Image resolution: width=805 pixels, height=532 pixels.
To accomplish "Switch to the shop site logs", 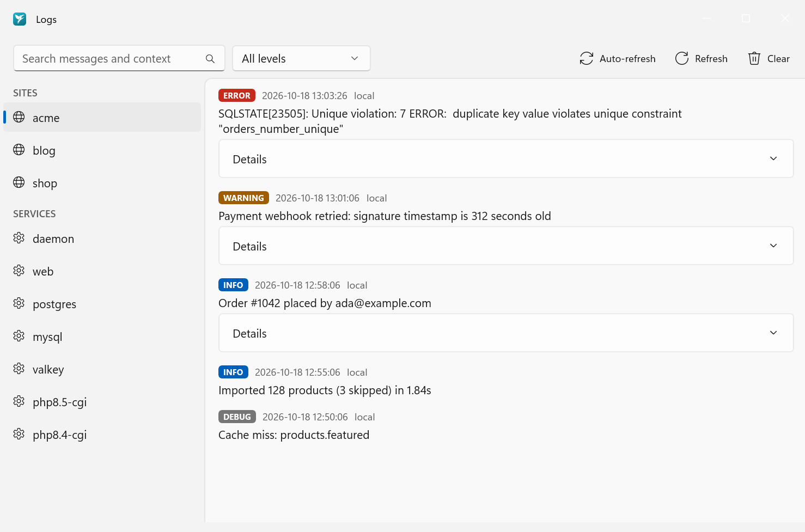I will click(102, 182).
